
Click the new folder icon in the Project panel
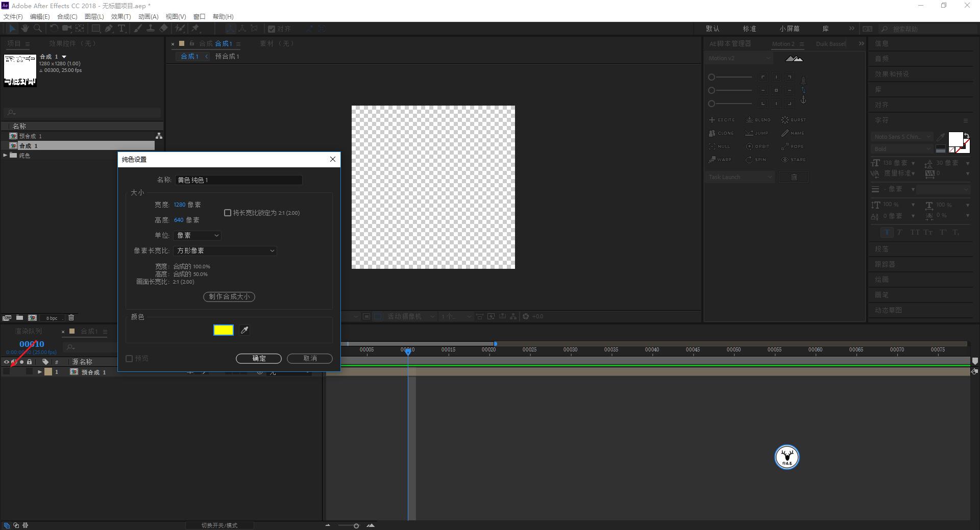point(19,318)
